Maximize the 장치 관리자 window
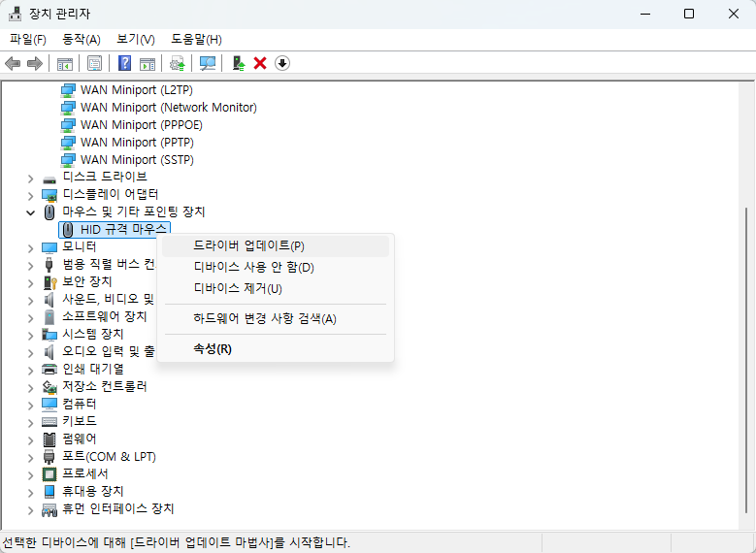Image resolution: width=756 pixels, height=553 pixels. click(689, 14)
